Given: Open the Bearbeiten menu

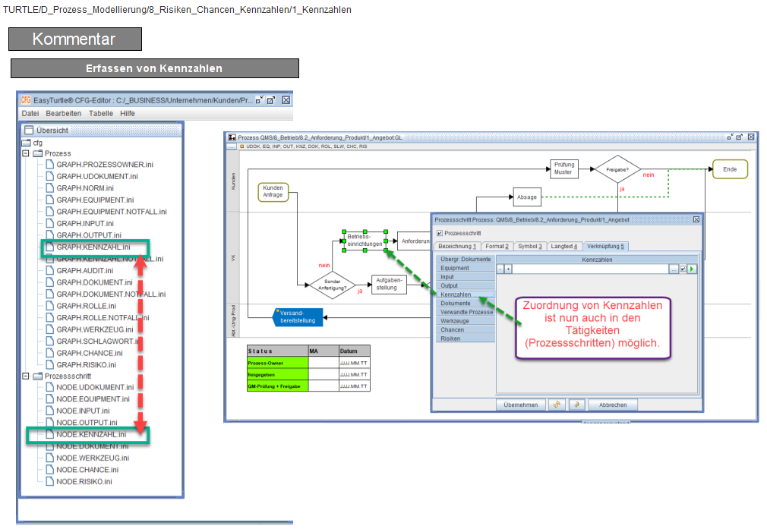Looking at the screenshot, I should 64,113.
